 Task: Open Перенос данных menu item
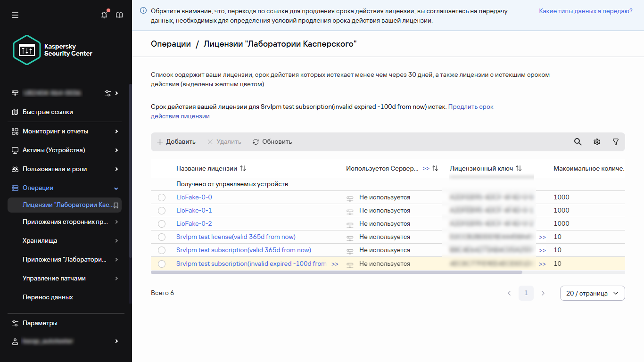[48, 297]
